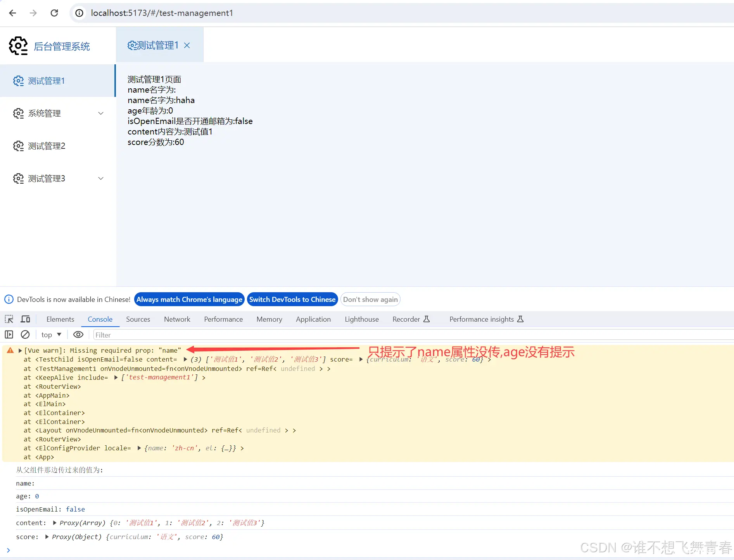This screenshot has width=734, height=560.
Task: Expand the score Proxy(Object) log entry
Action: [x=47, y=537]
